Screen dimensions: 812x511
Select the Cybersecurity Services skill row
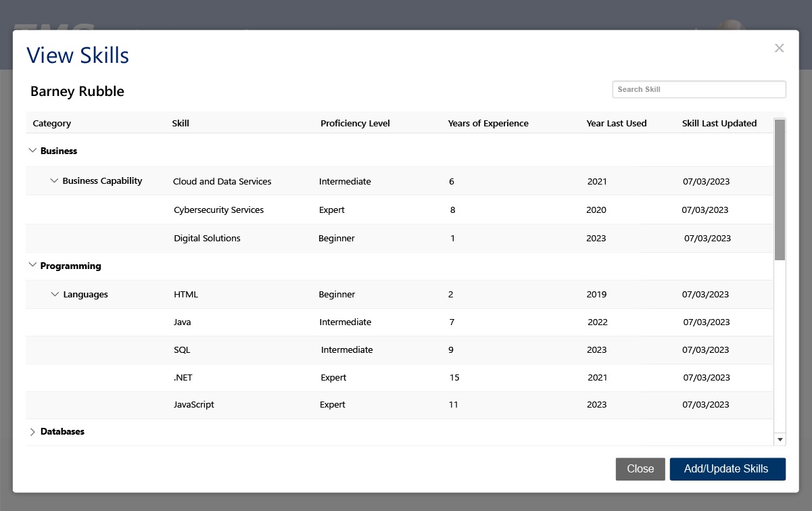[218, 210]
